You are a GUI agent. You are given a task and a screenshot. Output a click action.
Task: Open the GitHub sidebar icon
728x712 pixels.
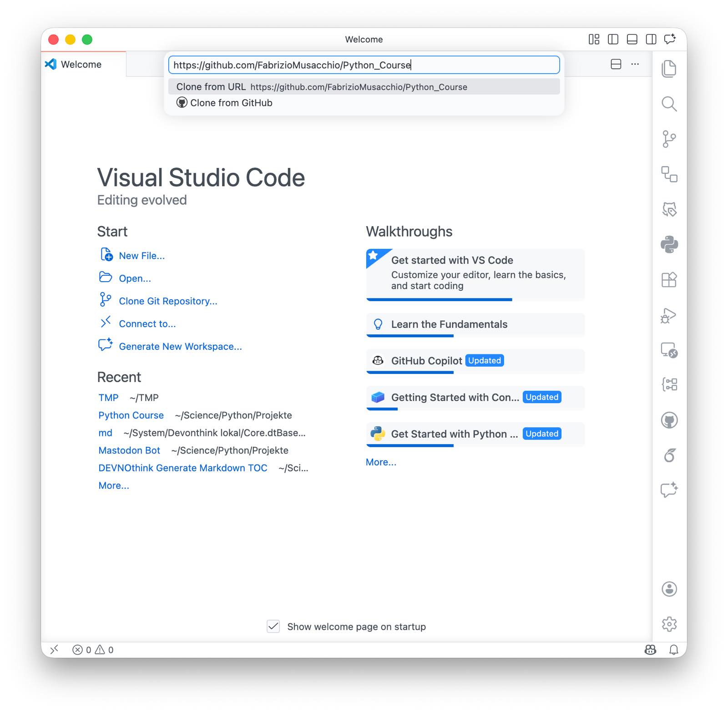[669, 420]
